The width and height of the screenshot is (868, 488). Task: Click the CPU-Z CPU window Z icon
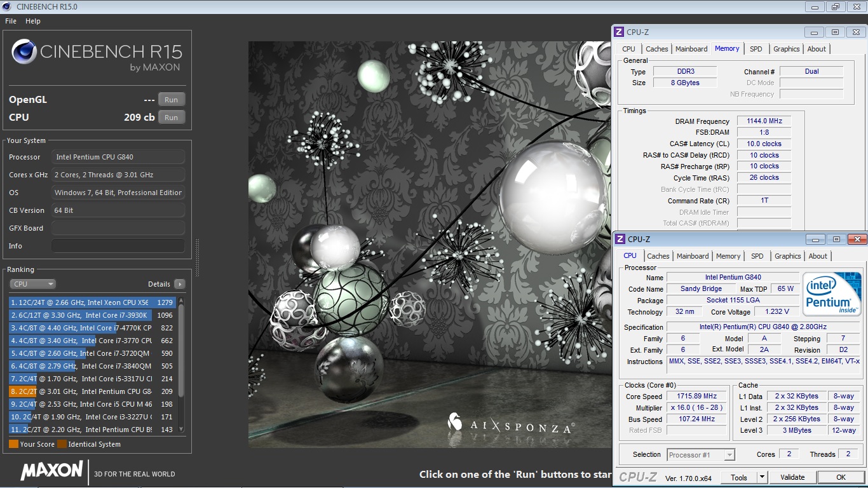[x=620, y=239]
